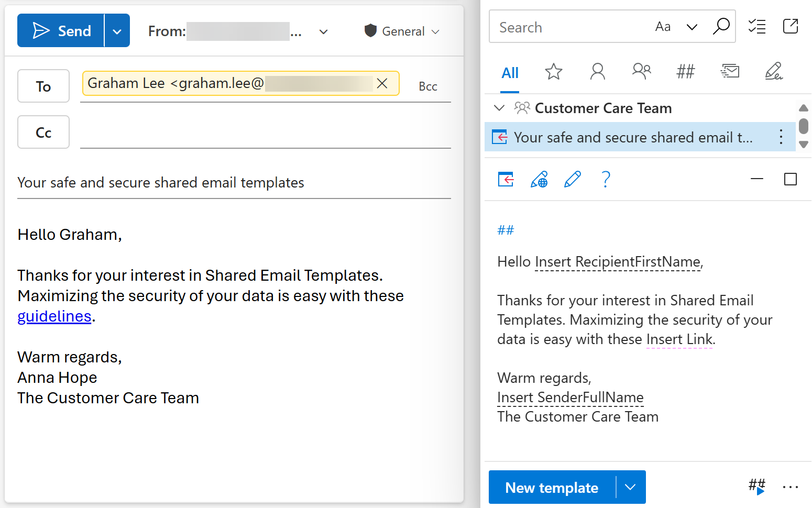Switch to the team templates tab
This screenshot has width=812, height=508.
coord(641,71)
